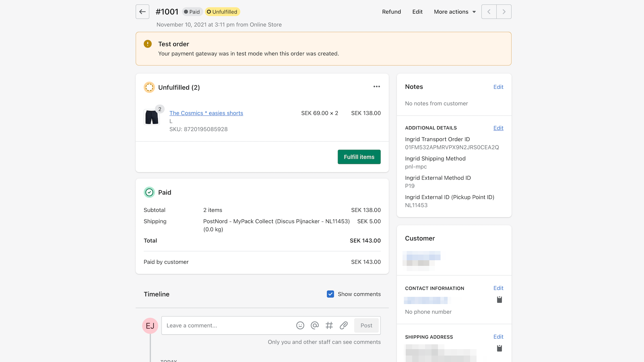Open the more options menu on Unfulfilled card
This screenshot has height=362, width=644.
tap(377, 86)
